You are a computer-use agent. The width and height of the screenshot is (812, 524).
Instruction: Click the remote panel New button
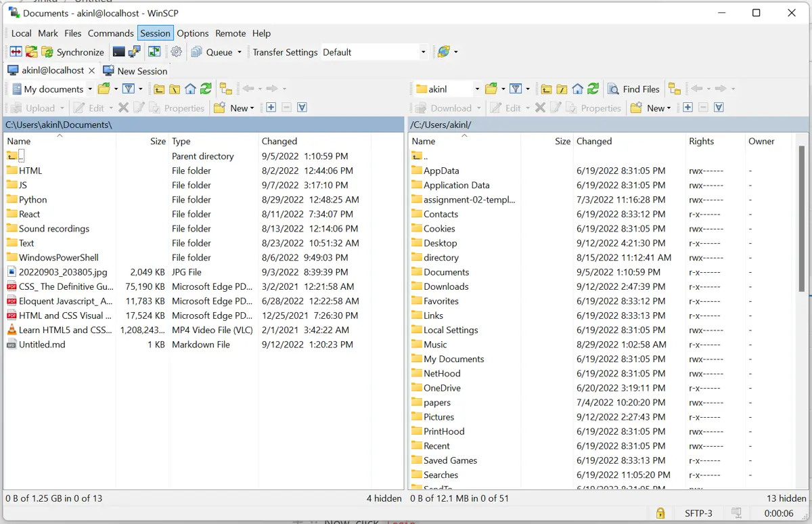coord(650,108)
